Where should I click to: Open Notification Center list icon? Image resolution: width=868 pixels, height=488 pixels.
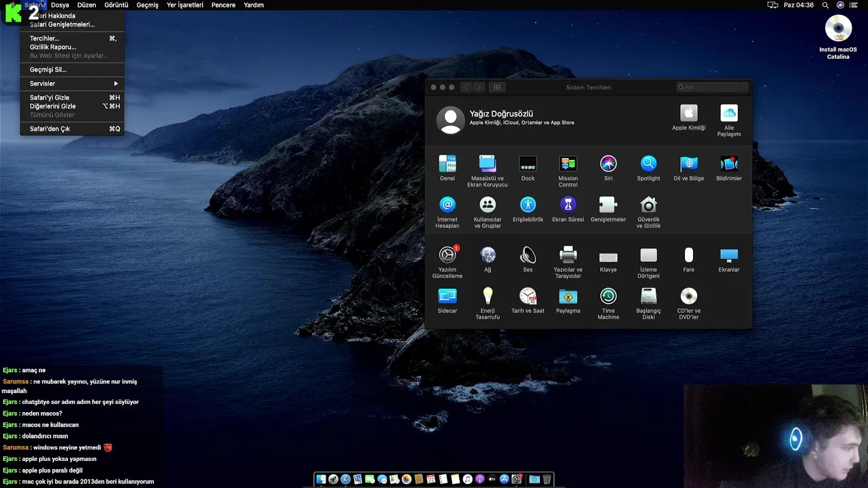click(855, 5)
